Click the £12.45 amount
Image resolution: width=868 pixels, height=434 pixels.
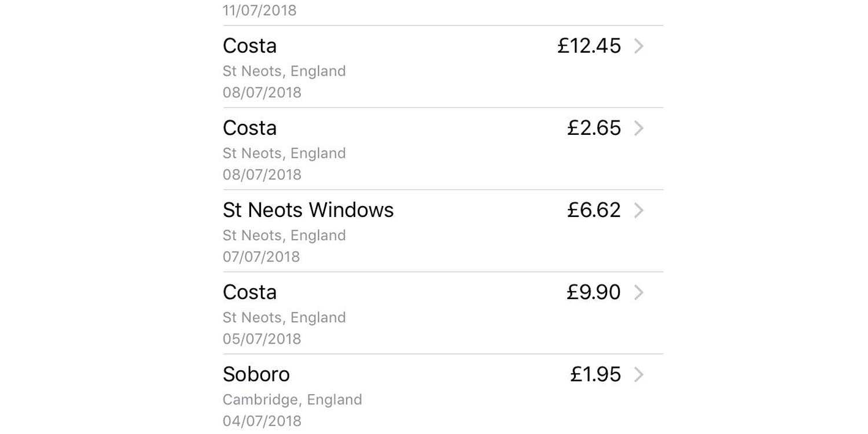(589, 46)
